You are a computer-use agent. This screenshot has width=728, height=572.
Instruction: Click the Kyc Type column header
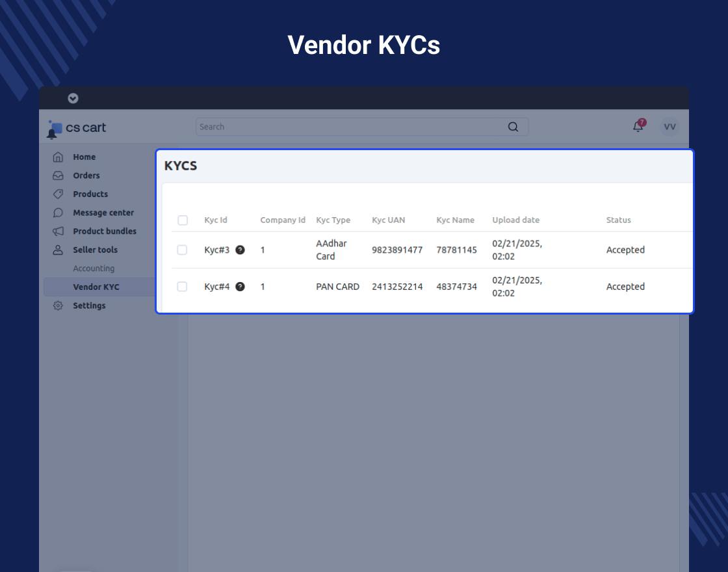333,220
